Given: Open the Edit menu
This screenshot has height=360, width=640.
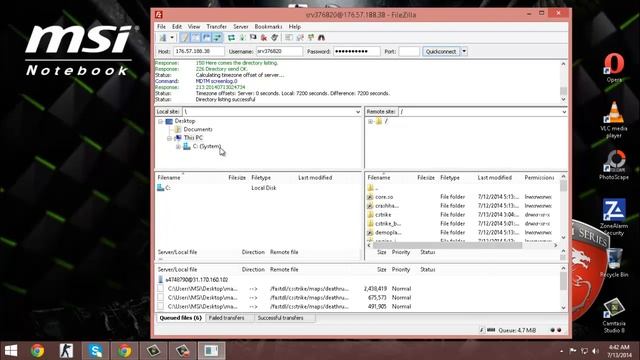Looking at the screenshot, I should pyautogui.click(x=177, y=27).
